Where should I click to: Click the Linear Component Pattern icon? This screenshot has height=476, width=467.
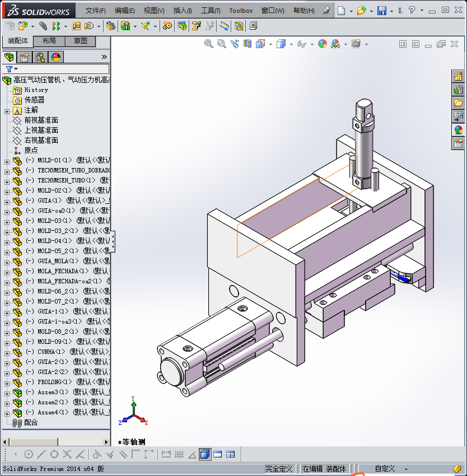coord(56,26)
